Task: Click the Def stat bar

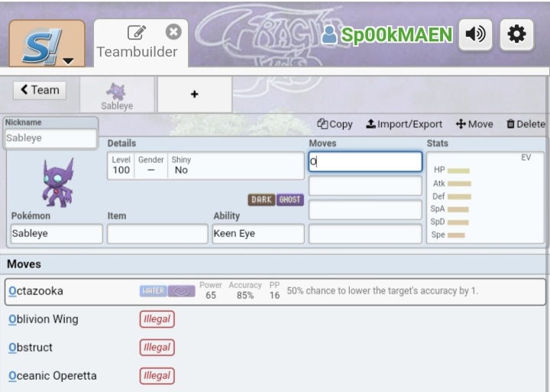Action: pos(459,196)
